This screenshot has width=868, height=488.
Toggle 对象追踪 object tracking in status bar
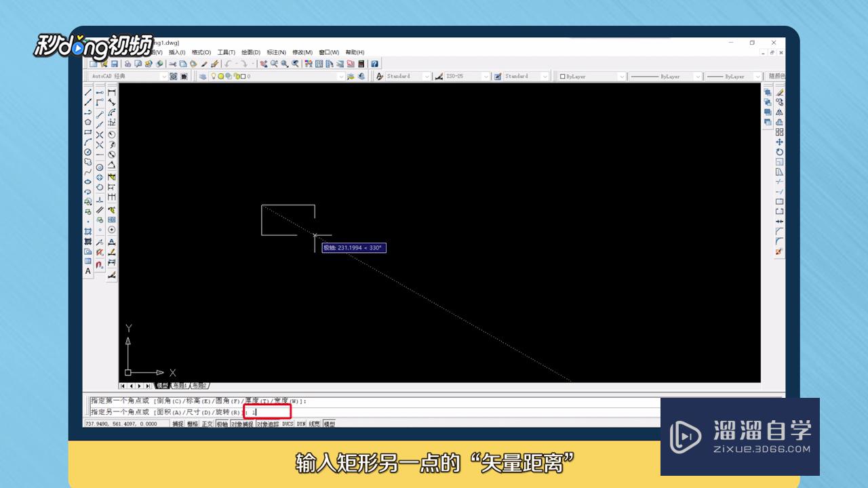tap(268, 424)
